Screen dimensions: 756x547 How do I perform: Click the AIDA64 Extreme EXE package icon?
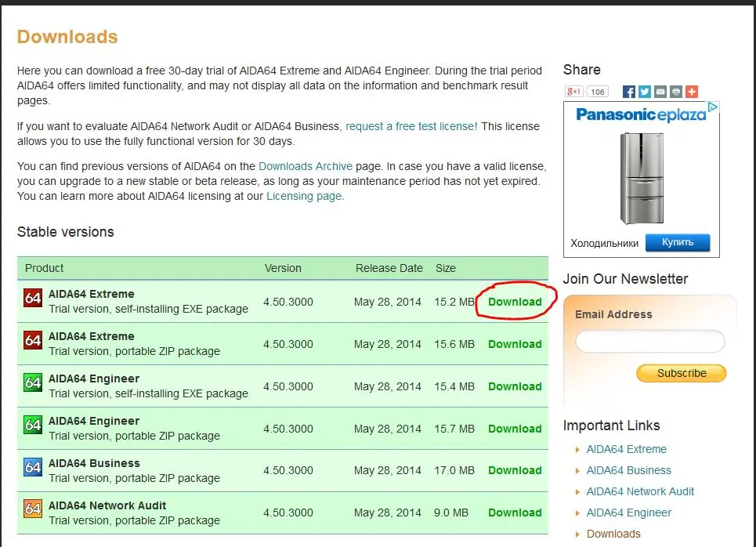pyautogui.click(x=33, y=298)
